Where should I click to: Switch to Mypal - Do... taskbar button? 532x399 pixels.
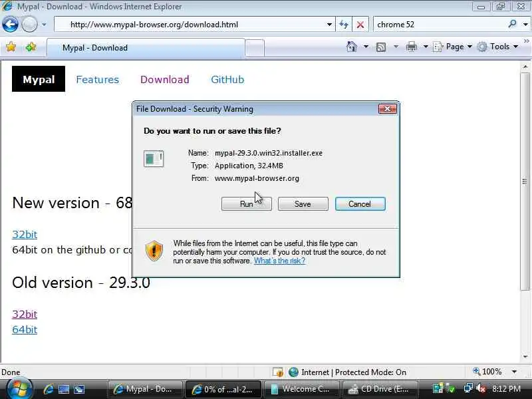(x=145, y=389)
